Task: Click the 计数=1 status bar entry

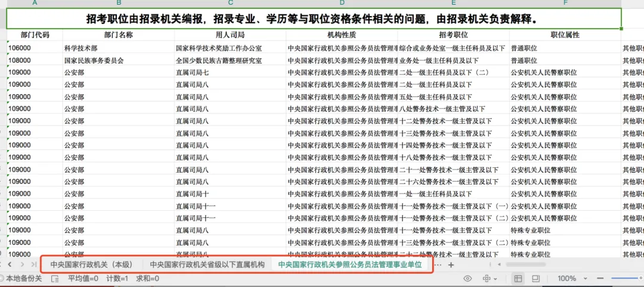Action: pyautogui.click(x=117, y=279)
